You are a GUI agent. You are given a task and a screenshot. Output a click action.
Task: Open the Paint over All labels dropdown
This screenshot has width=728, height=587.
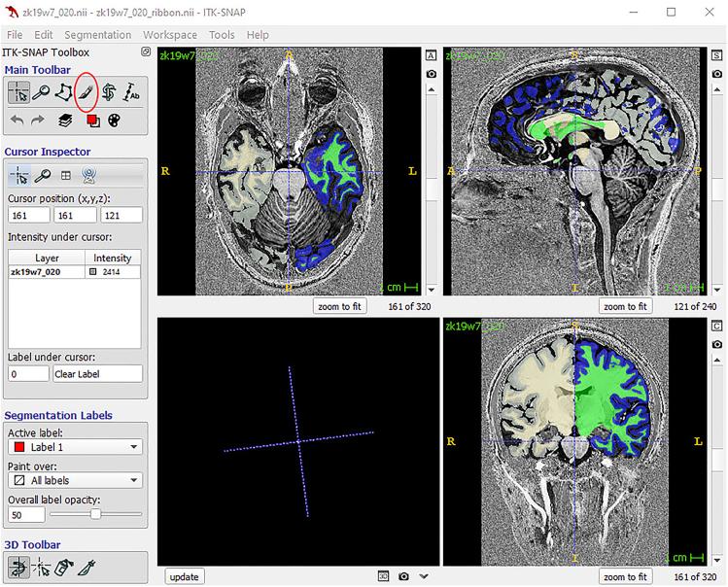(x=75, y=480)
